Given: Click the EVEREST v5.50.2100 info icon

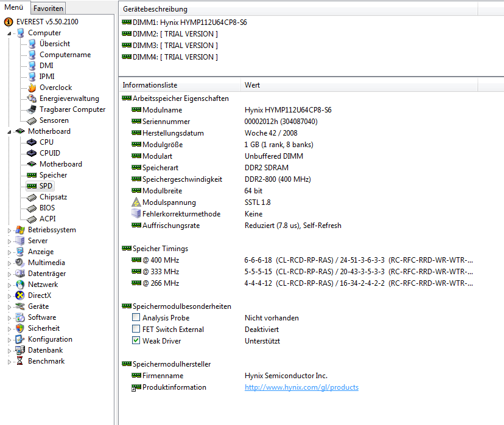Looking at the screenshot, I should 9,22.
